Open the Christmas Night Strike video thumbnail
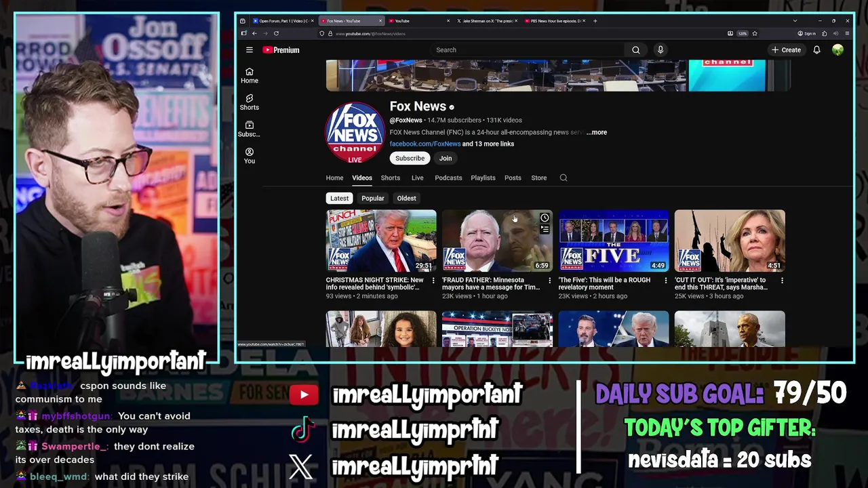The image size is (868, 488). pyautogui.click(x=381, y=241)
